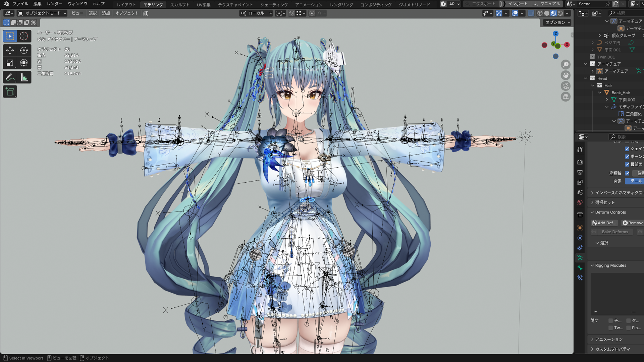Pick the Scale tool
Screen dimensions: 644x362
(x=10, y=63)
